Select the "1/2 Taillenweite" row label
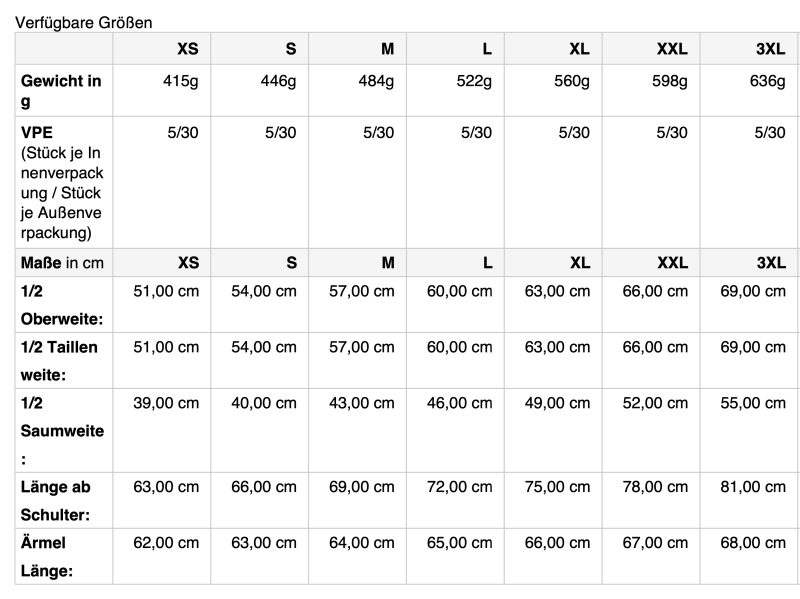 tap(61, 360)
